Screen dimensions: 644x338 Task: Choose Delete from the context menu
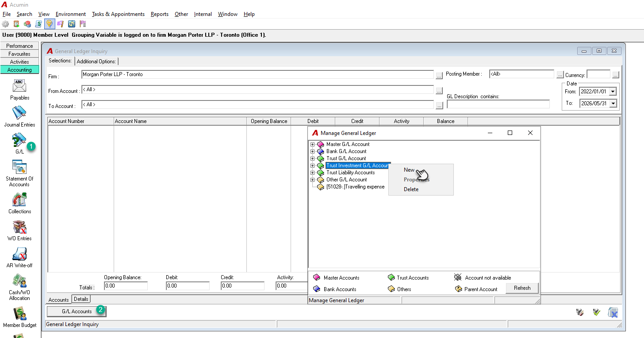411,189
